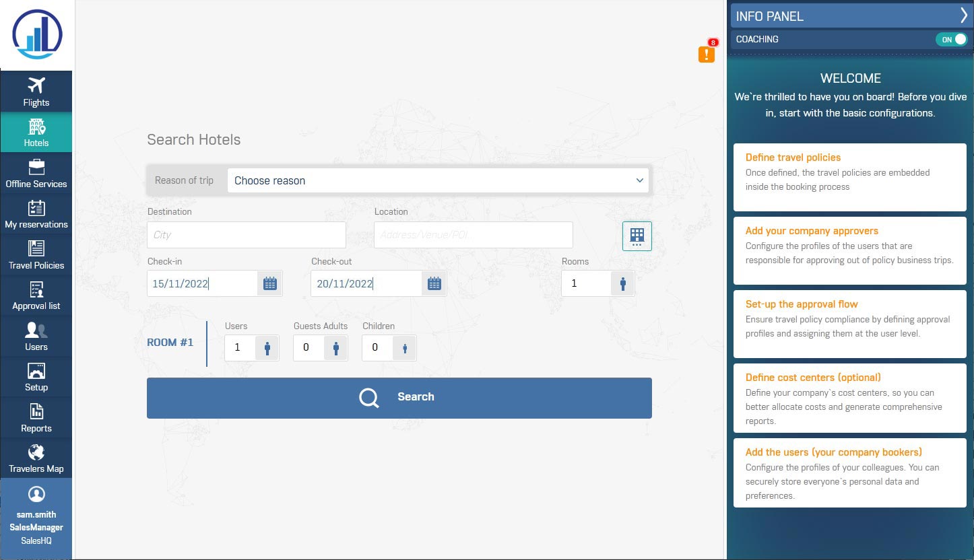Click the Search hotels button
This screenshot has height=560, width=974.
click(x=399, y=397)
